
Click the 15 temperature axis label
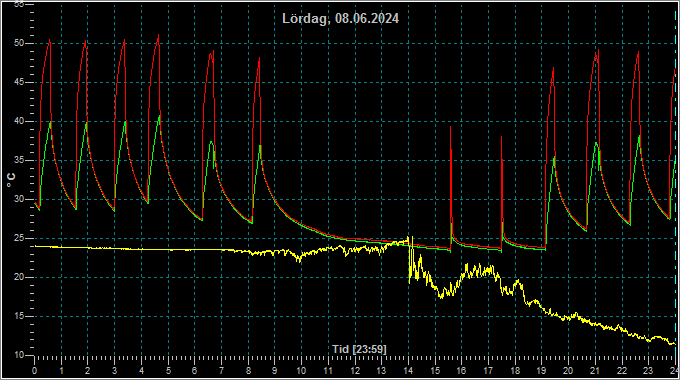(19, 316)
